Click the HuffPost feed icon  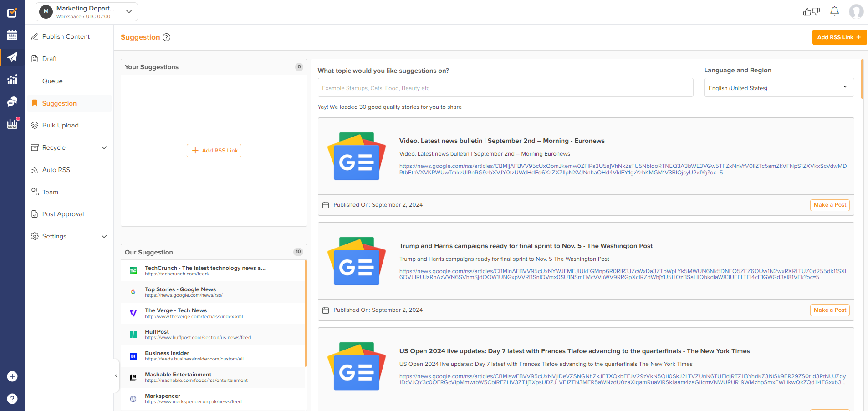coord(133,335)
